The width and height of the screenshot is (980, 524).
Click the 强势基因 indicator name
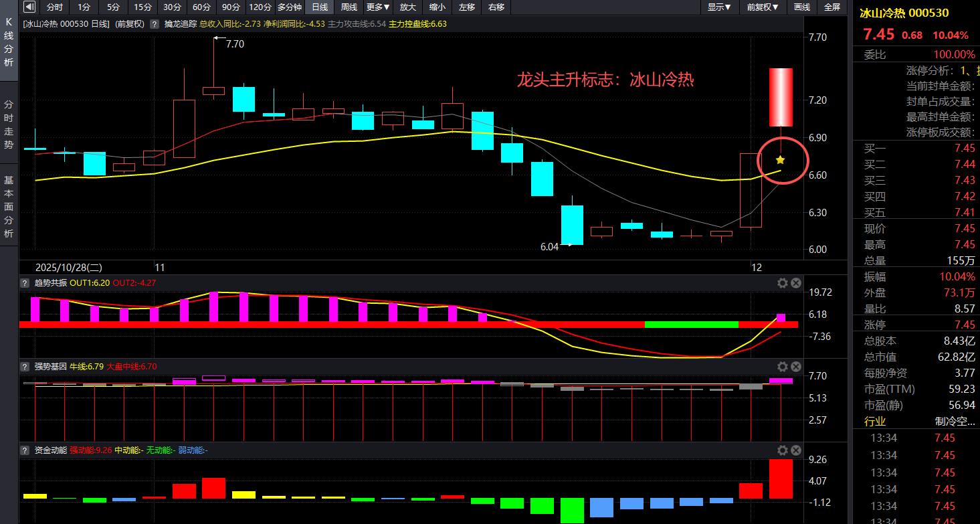51,367
